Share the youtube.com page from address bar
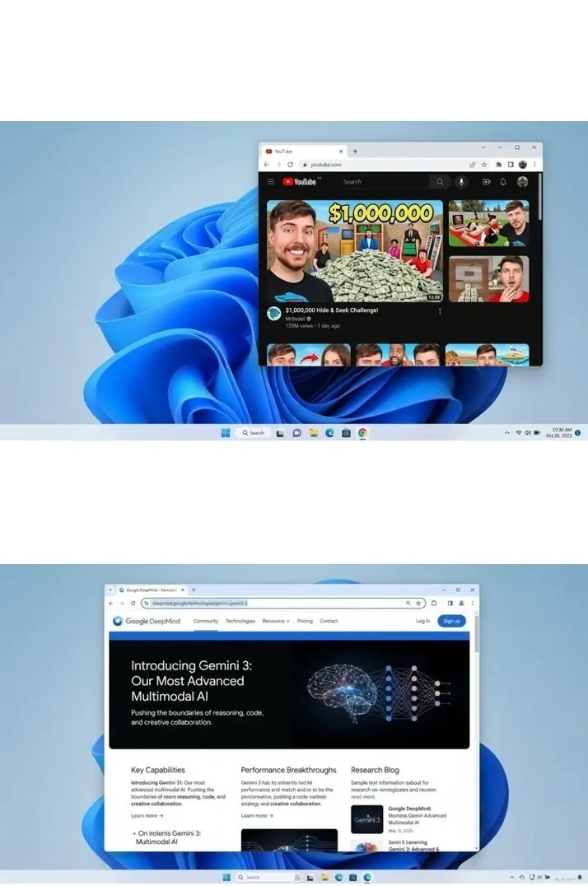588x886 pixels. pyautogui.click(x=472, y=165)
